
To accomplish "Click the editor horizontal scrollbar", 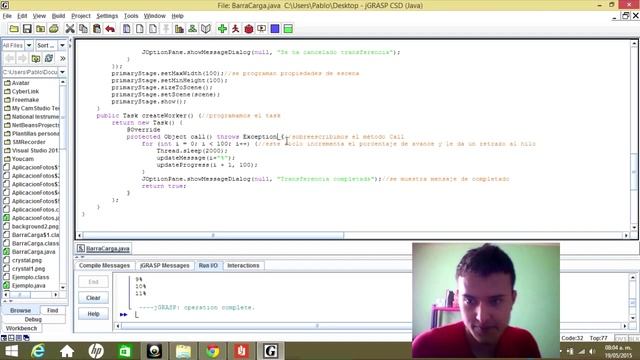I will tap(213, 236).
